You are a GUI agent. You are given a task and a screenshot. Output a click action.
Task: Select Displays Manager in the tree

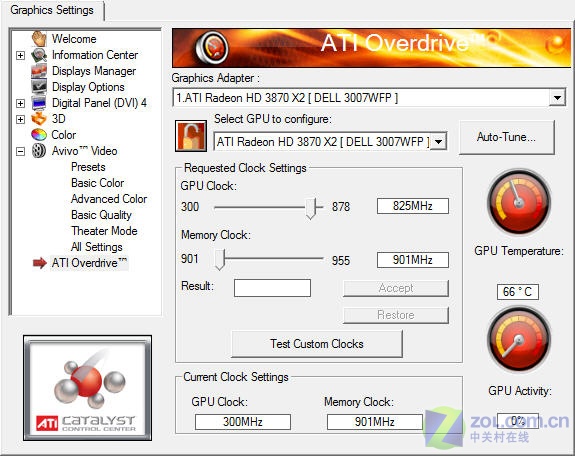click(94, 71)
